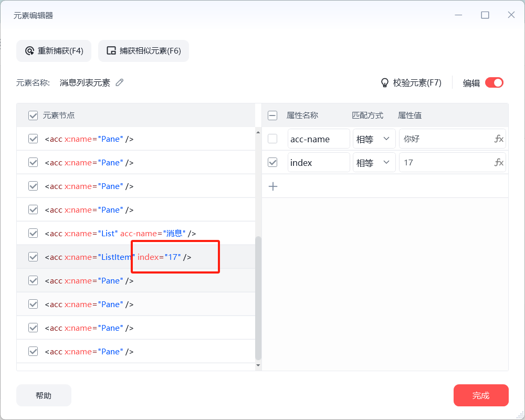The height and width of the screenshot is (420, 525).
Task: Select the second Pane node row
Action: click(x=136, y=162)
